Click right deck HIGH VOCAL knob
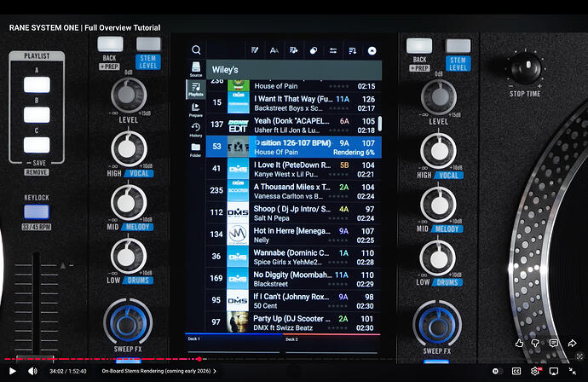The image size is (588, 382). (438, 150)
